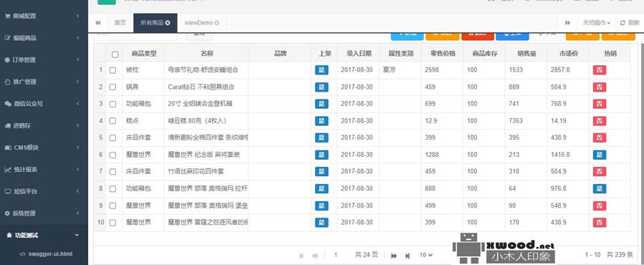This screenshot has height=265, width=644.
Task: Select the checkbox for the 绿豆糕 row
Action: (112, 121)
